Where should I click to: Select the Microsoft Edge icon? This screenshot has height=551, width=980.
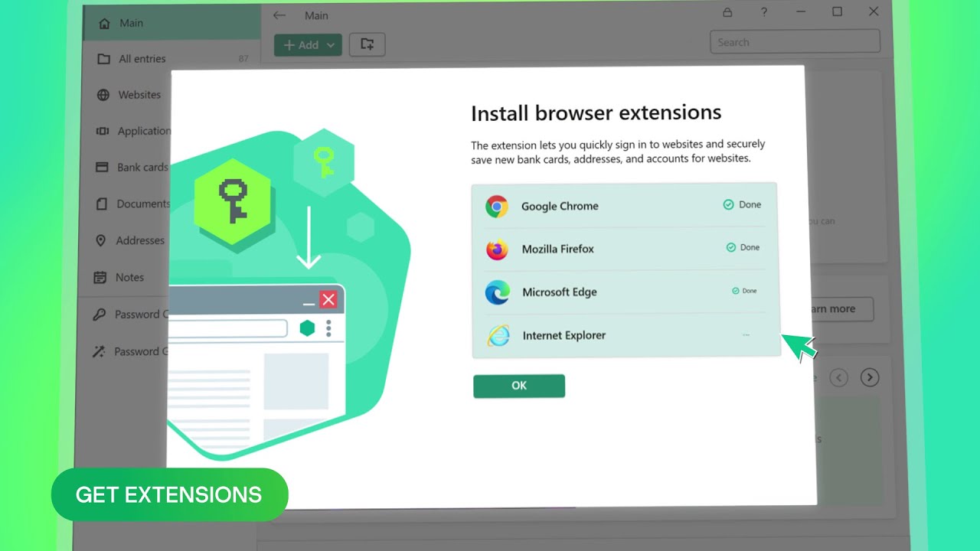[498, 292]
